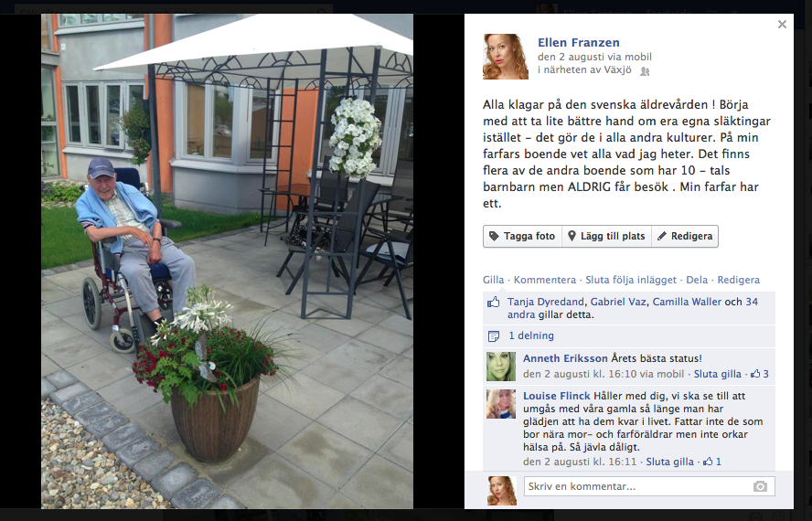Click Sluta följa inlägget link
The height and width of the screenshot is (521, 812).
(x=631, y=280)
